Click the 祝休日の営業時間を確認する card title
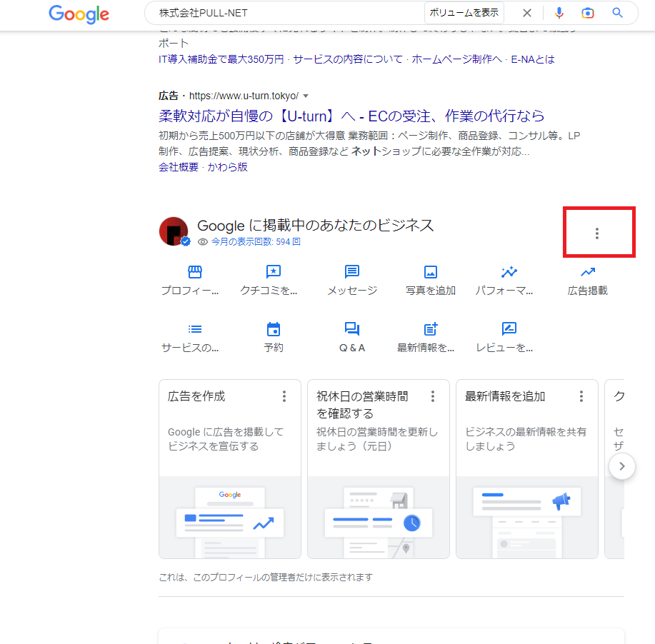The height and width of the screenshot is (644, 655). click(x=362, y=405)
